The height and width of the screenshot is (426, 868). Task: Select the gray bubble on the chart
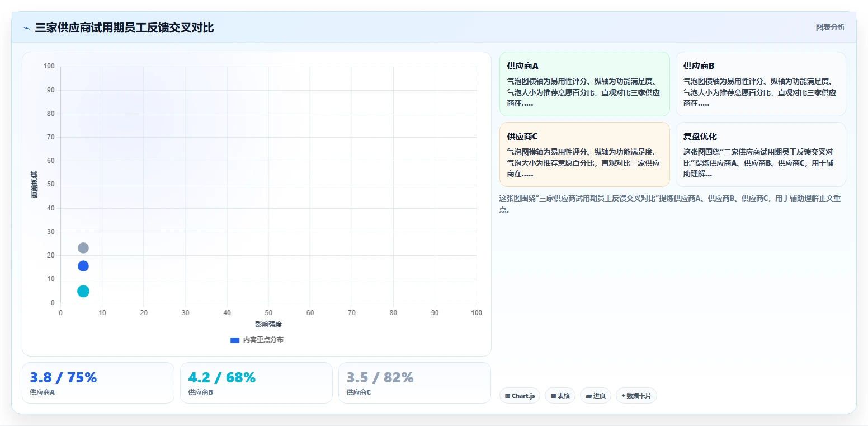tap(83, 248)
